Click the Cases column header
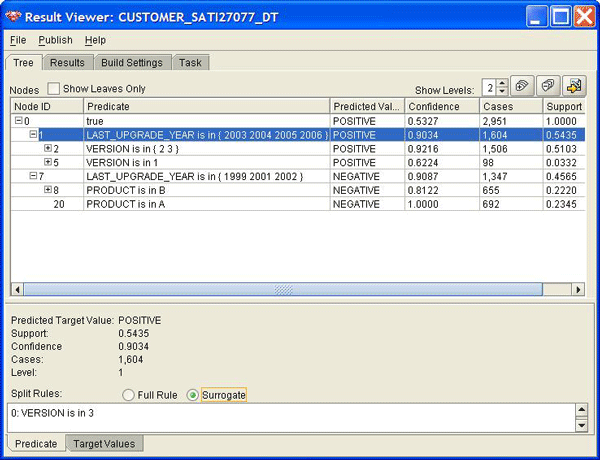Screen dimensions: 600x460 click(x=510, y=106)
